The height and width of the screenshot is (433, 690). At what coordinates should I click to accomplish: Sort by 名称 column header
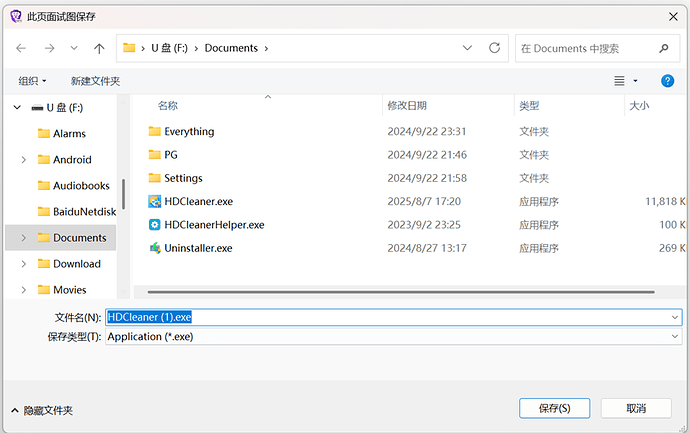coord(168,106)
